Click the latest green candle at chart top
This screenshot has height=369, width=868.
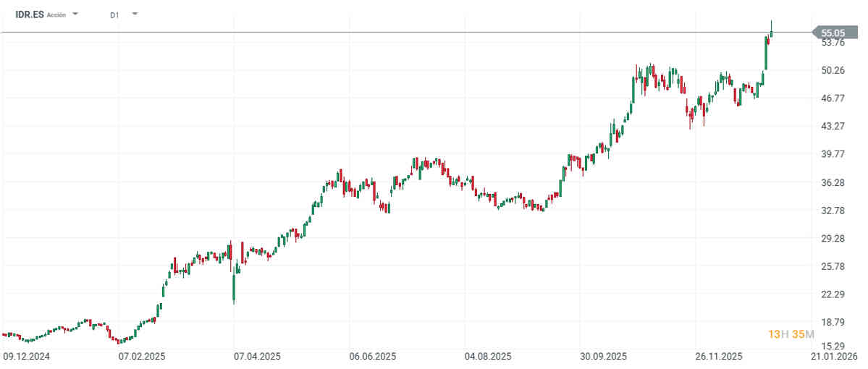click(772, 30)
